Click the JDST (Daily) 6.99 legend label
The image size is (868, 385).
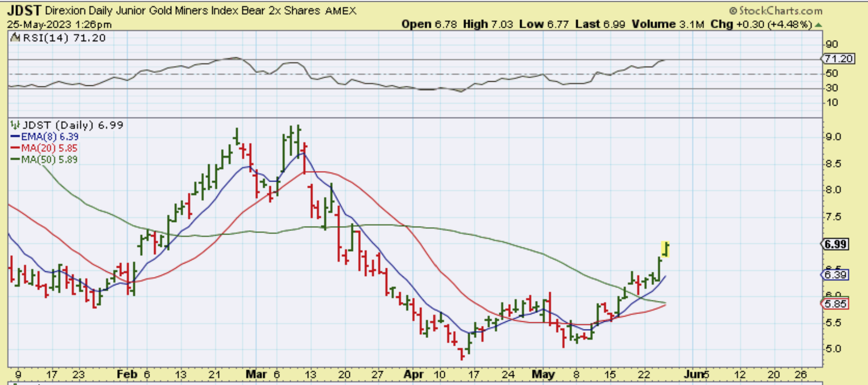pyautogui.click(x=73, y=125)
